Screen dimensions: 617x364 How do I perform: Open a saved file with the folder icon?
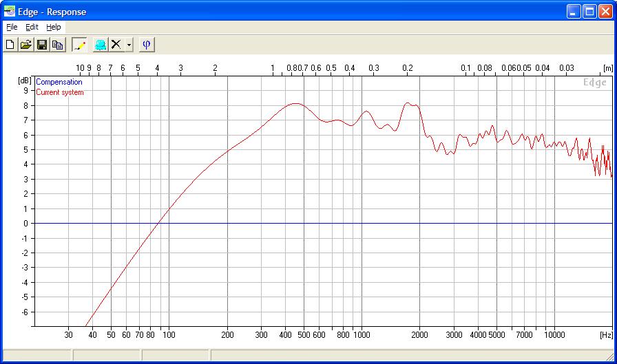(x=26, y=45)
